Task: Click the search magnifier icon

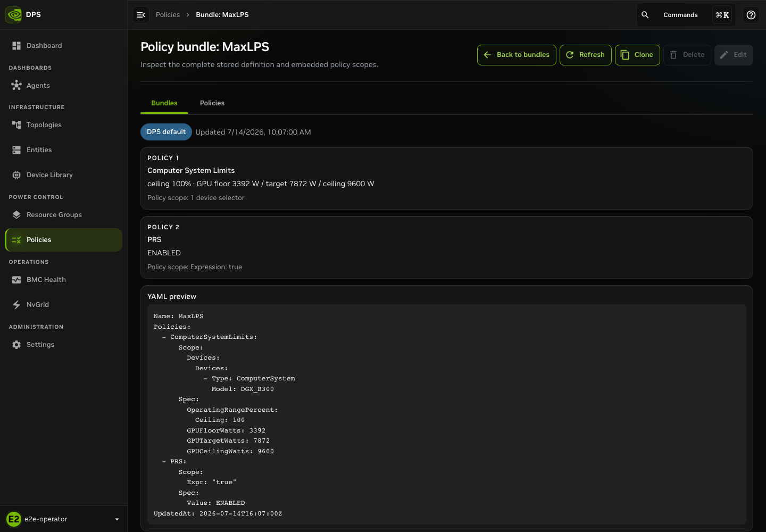Action: click(645, 15)
